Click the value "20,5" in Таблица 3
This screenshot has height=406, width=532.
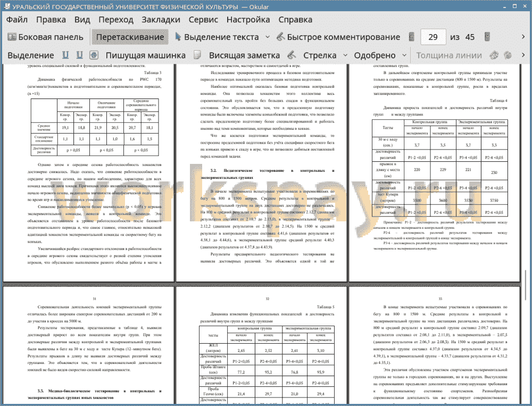click(115, 128)
